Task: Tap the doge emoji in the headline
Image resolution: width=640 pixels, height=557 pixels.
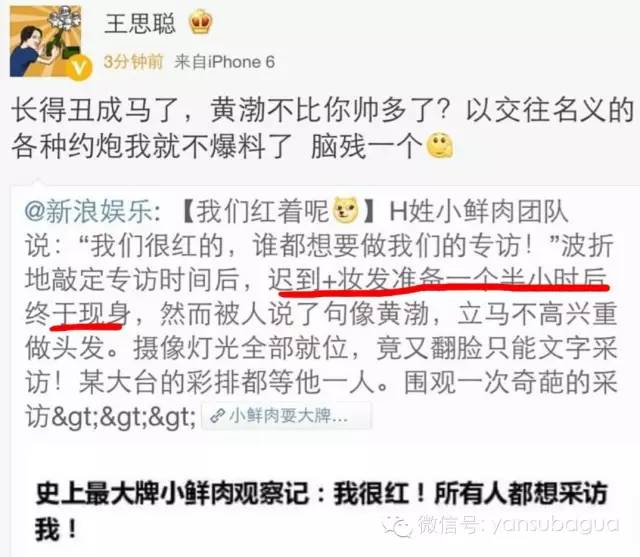Action: (346, 211)
